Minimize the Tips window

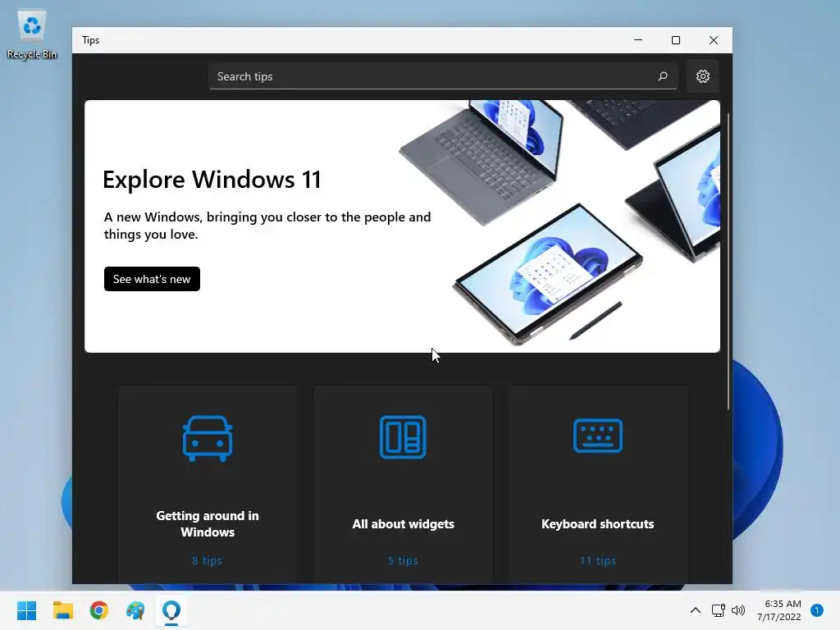pos(638,40)
